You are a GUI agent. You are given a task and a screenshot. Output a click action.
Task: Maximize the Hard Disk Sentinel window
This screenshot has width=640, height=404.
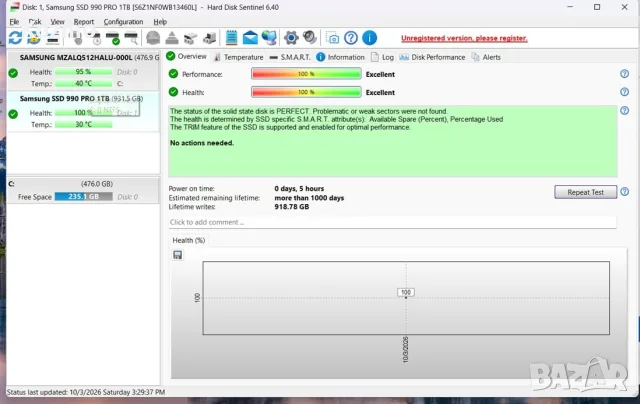[597, 7]
